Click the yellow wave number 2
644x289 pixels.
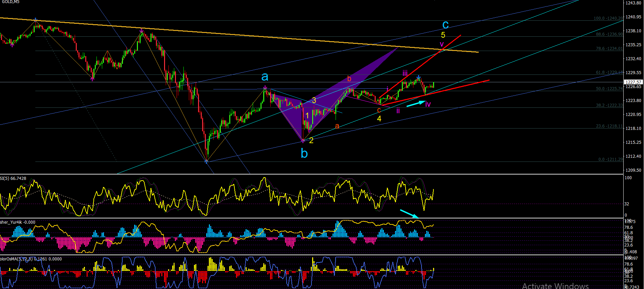tap(311, 140)
